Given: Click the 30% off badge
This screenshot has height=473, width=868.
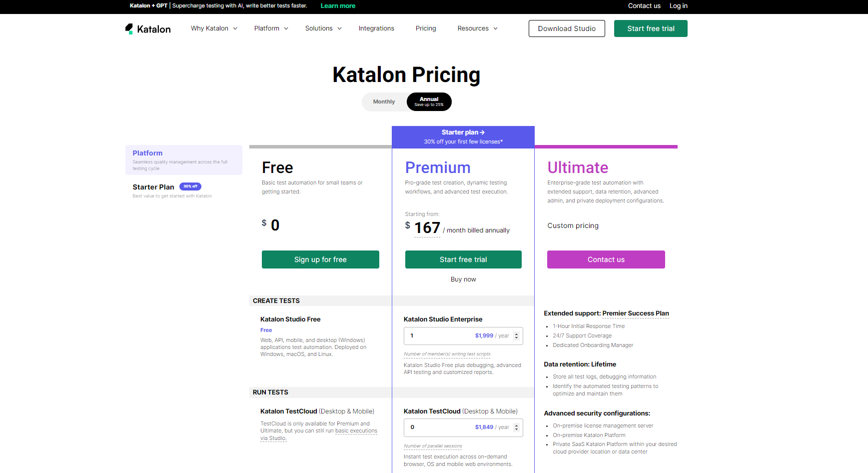Looking at the screenshot, I should point(190,186).
